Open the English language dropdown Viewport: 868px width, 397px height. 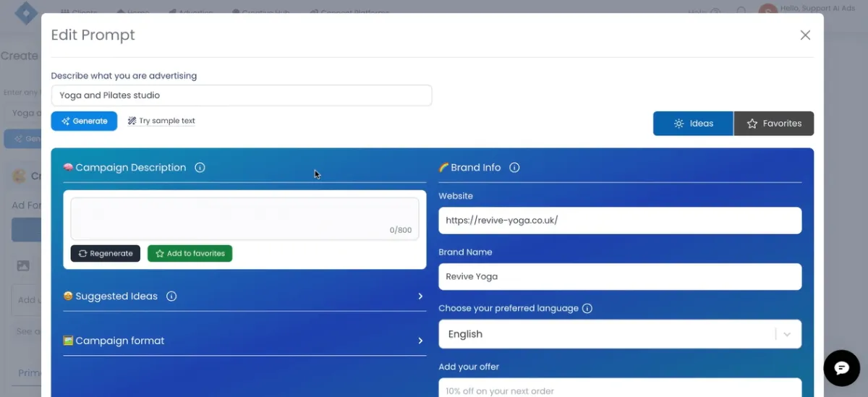620,334
